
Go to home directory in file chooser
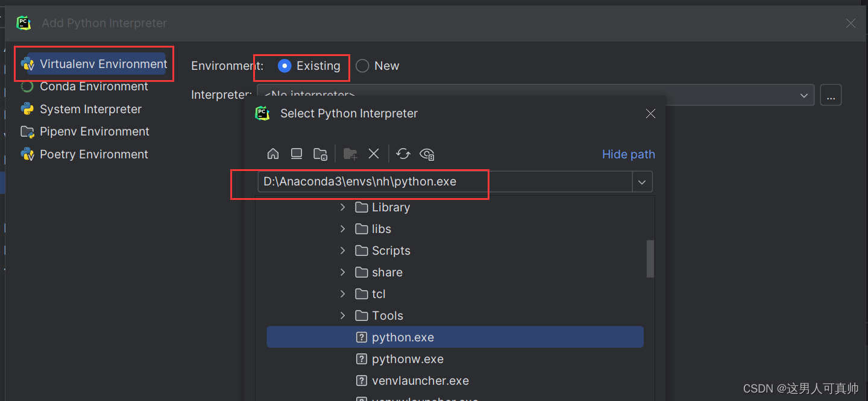point(273,154)
